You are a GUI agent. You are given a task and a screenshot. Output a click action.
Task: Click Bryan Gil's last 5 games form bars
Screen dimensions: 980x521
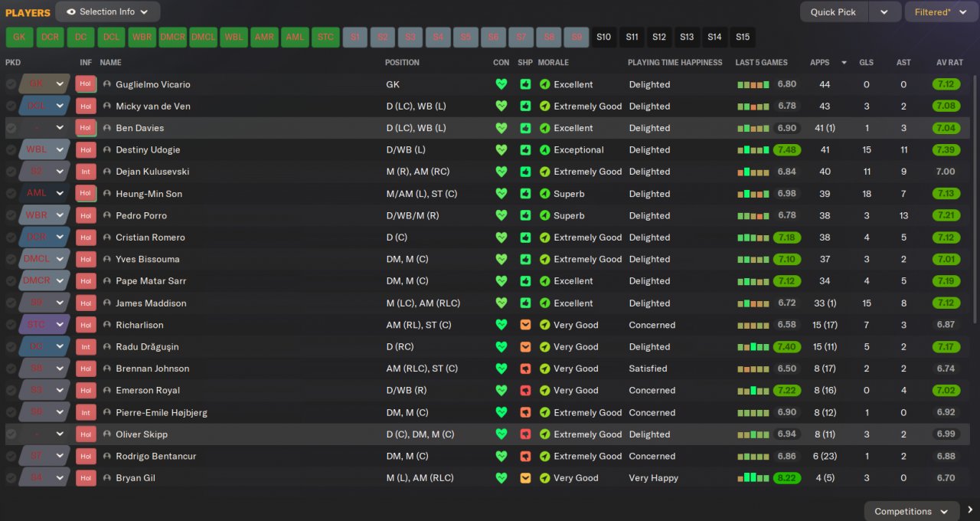pos(753,478)
